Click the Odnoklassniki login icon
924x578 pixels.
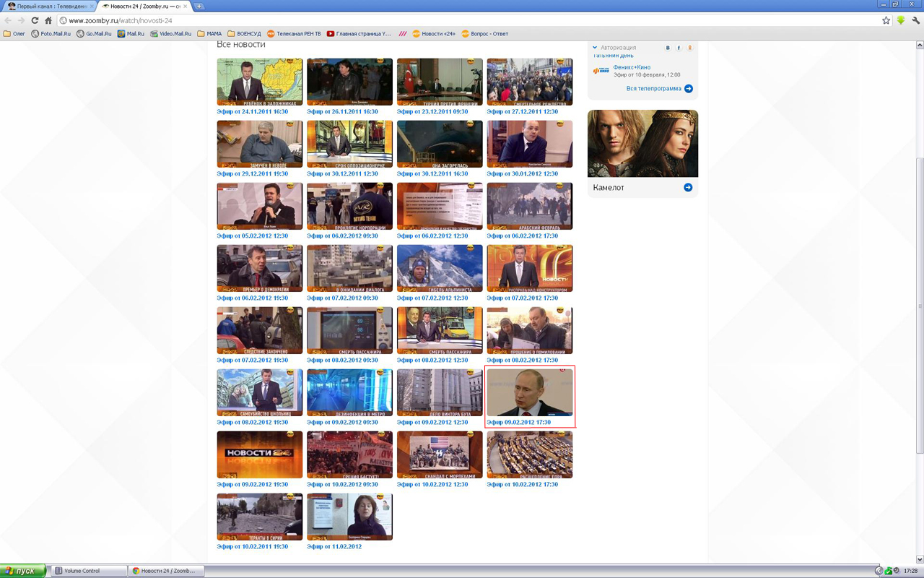point(689,48)
